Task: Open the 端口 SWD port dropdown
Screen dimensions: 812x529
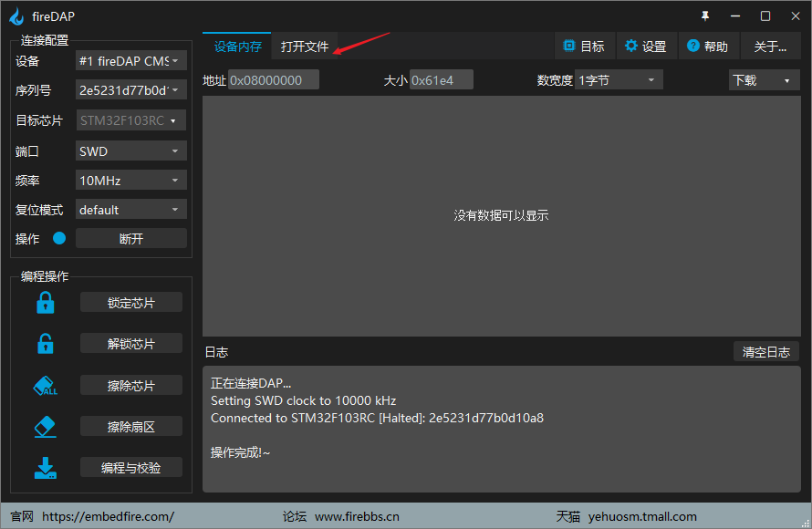Action: (131, 151)
